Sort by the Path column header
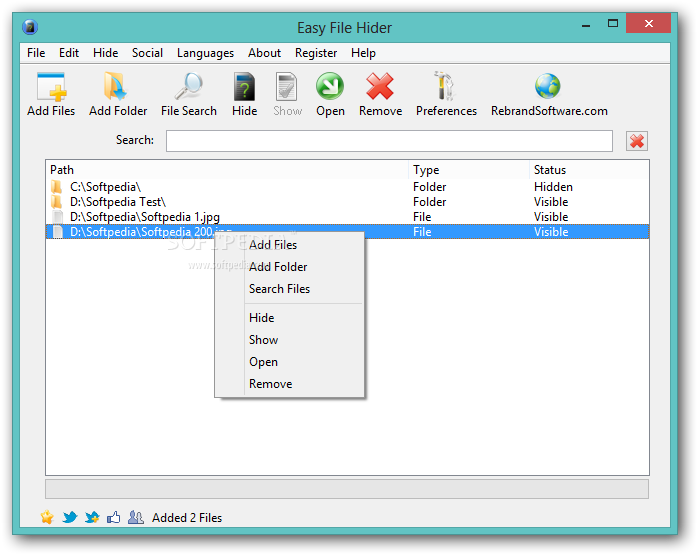Image resolution: width=698 pixels, height=555 pixels. (227, 170)
